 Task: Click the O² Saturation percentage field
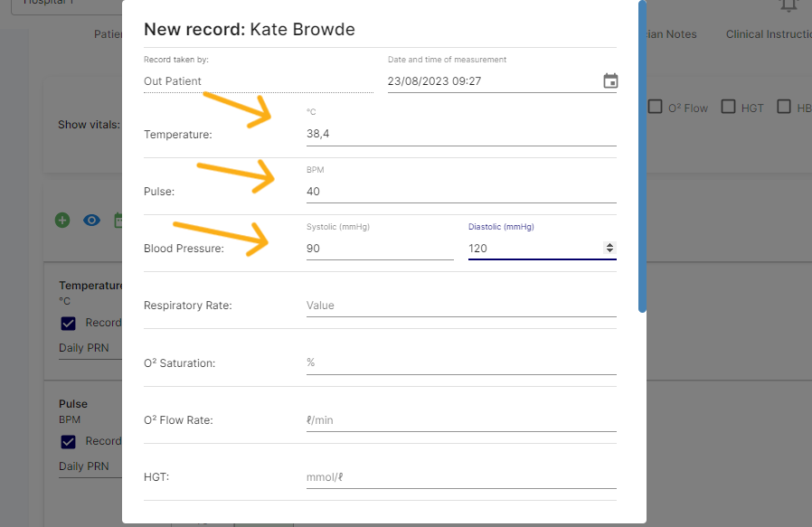(x=460, y=362)
